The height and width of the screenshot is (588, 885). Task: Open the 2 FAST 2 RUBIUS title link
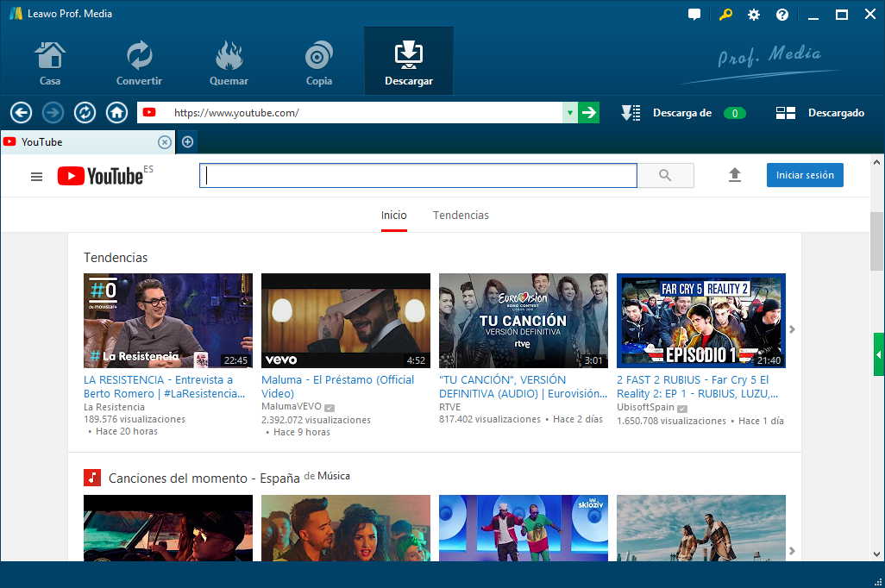pos(698,386)
